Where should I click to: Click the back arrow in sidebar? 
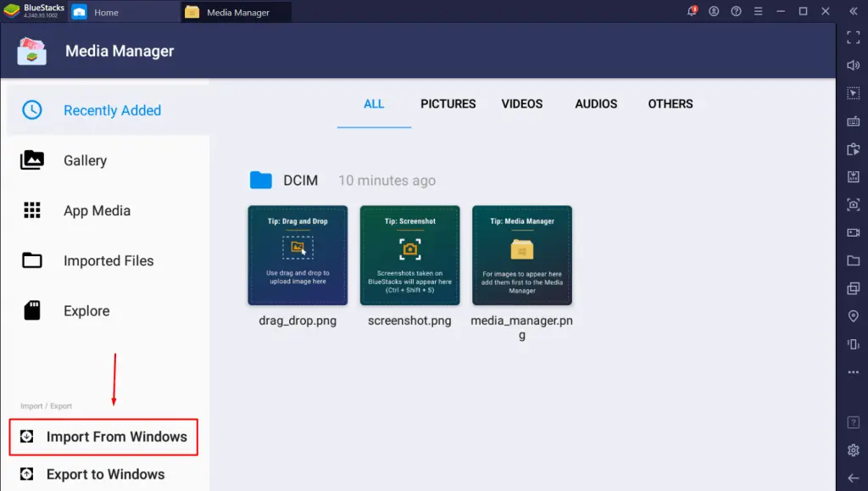click(x=853, y=478)
